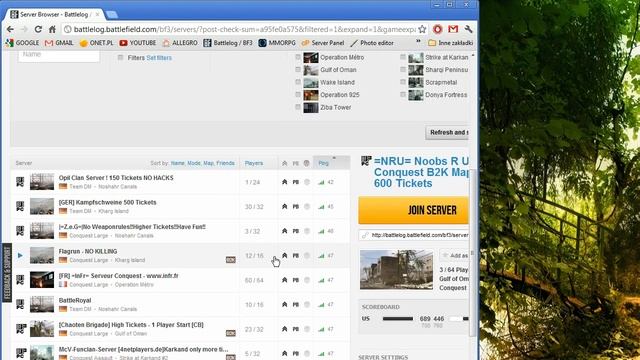Sort server list by Map
The width and height of the screenshot is (640, 360).
coord(208,163)
